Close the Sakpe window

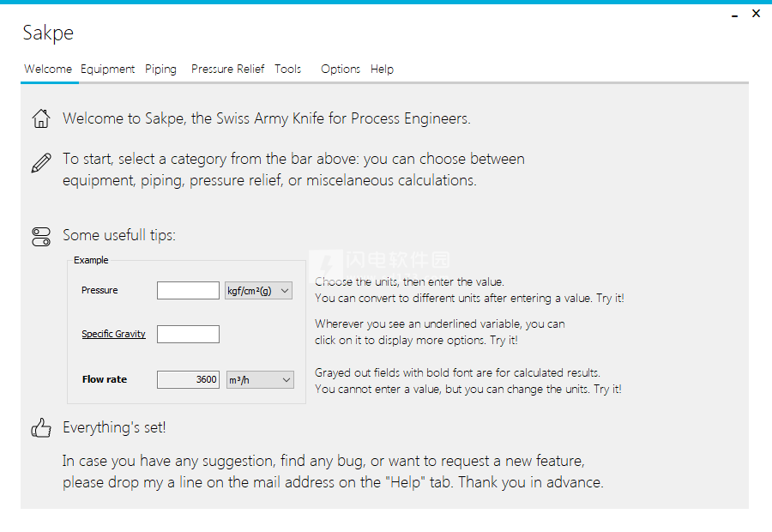click(757, 14)
